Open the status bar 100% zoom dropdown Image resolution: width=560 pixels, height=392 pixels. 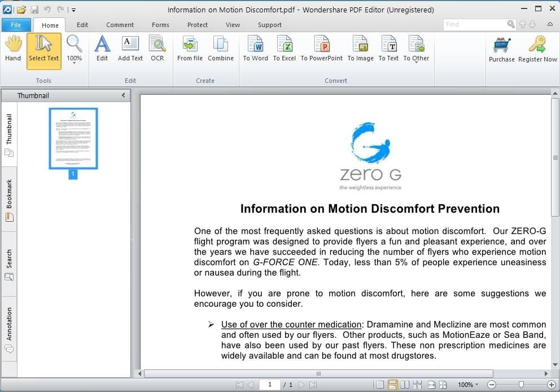(x=468, y=385)
